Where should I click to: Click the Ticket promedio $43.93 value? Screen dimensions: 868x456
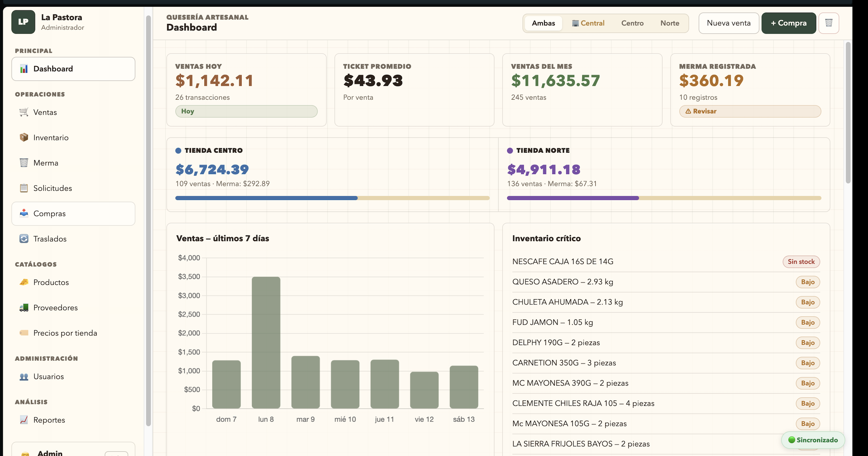(x=373, y=81)
